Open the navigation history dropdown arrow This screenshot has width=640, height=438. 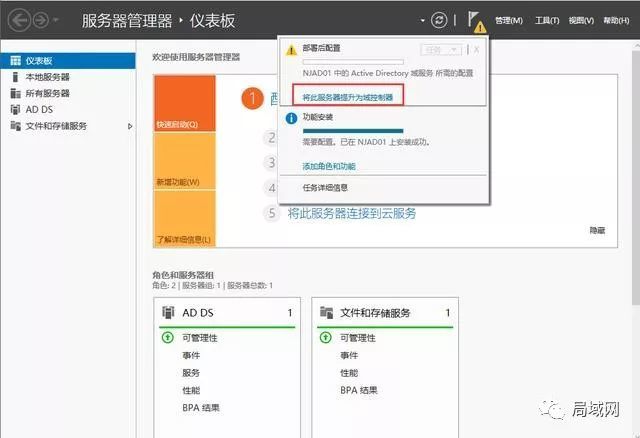(56, 20)
